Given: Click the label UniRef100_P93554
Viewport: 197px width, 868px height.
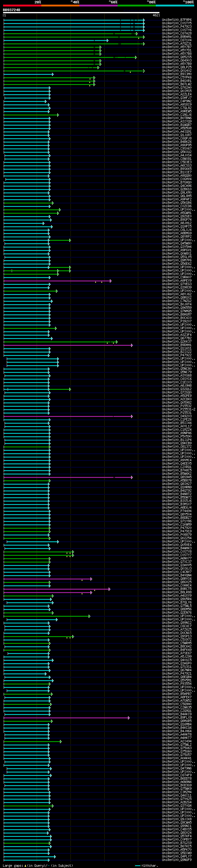Looking at the screenshot, I should pos(177,684).
